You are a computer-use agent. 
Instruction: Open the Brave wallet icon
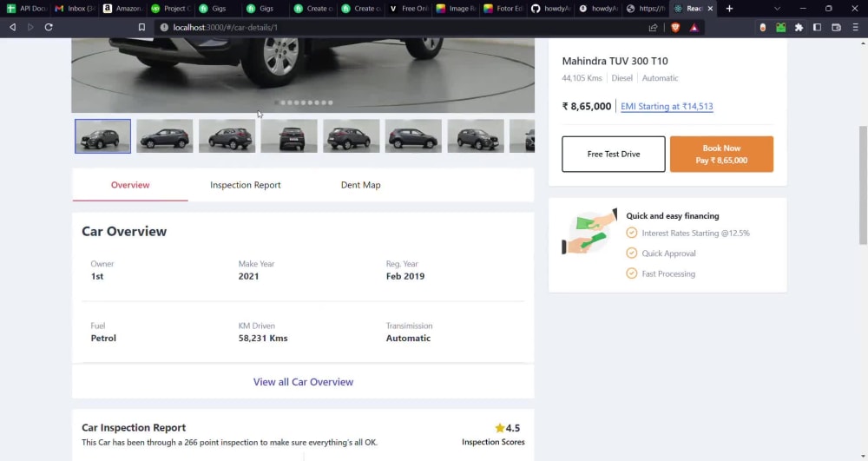(x=837, y=27)
